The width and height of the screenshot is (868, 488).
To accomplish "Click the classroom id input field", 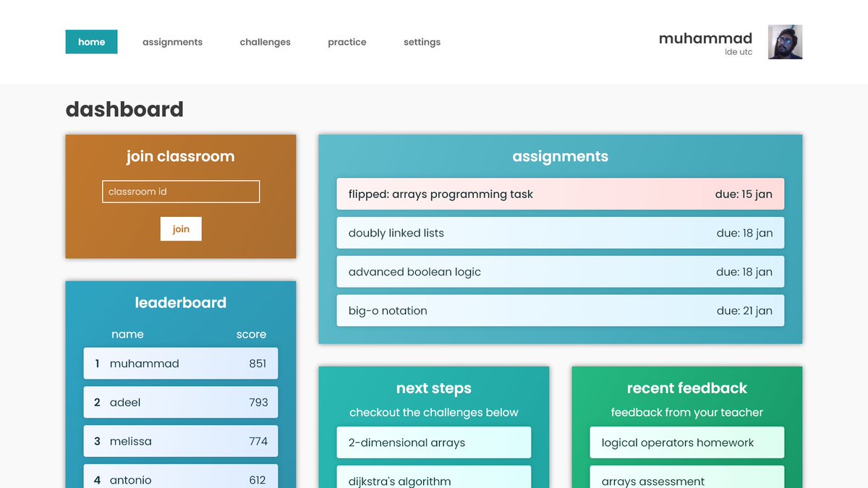I will [x=181, y=192].
